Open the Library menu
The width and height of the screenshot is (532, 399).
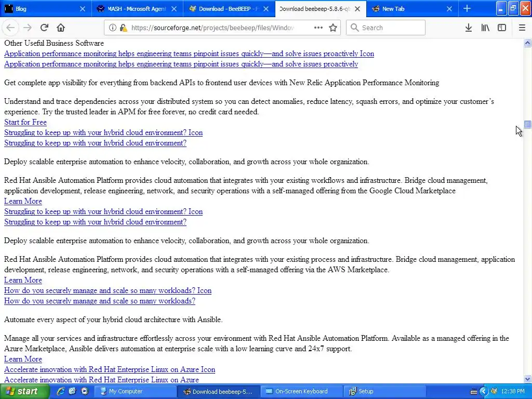click(x=485, y=28)
